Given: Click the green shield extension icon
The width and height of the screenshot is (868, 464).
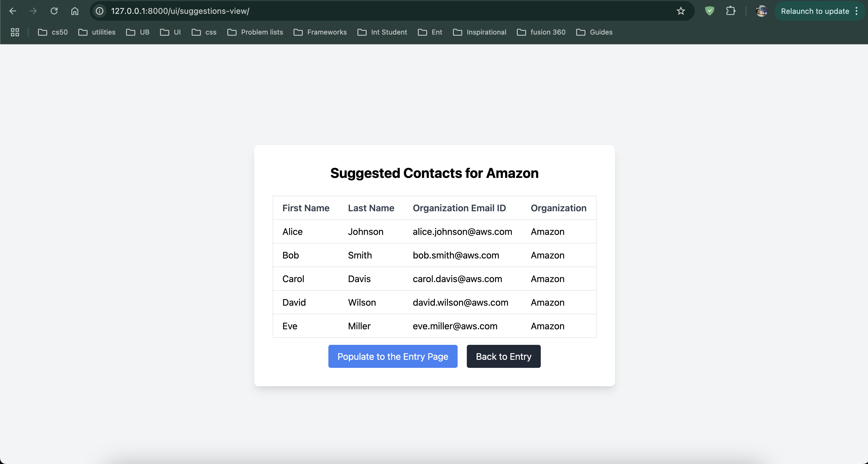Looking at the screenshot, I should coord(710,11).
